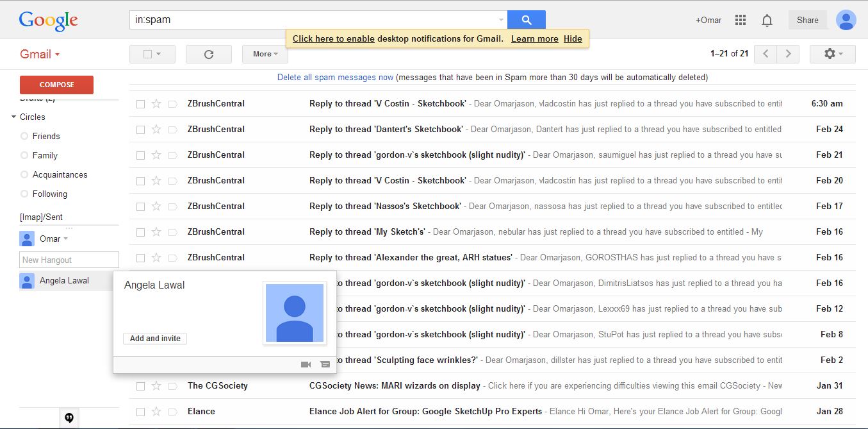
Task: Refresh the spam message list
Action: tap(208, 55)
